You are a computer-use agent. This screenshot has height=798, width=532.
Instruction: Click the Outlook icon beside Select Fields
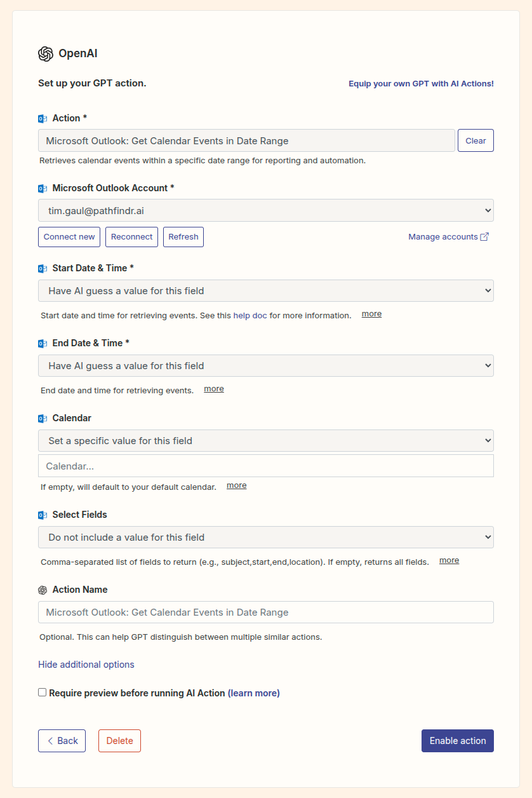point(43,515)
